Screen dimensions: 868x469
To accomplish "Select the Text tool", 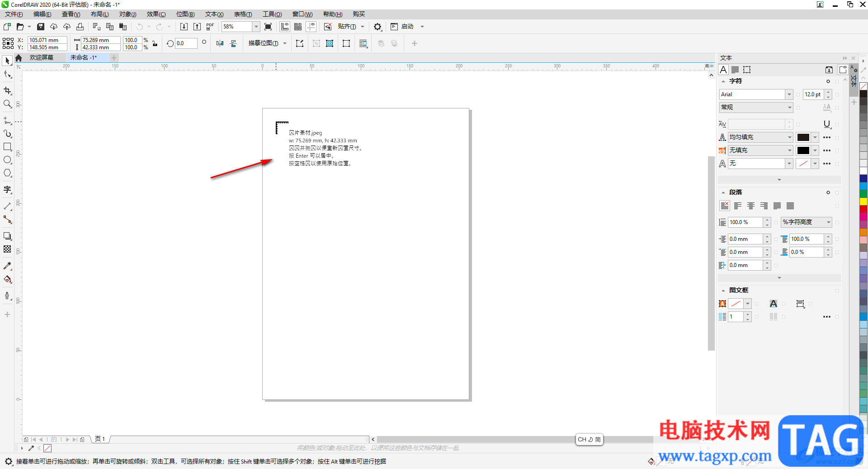I will click(x=7, y=190).
